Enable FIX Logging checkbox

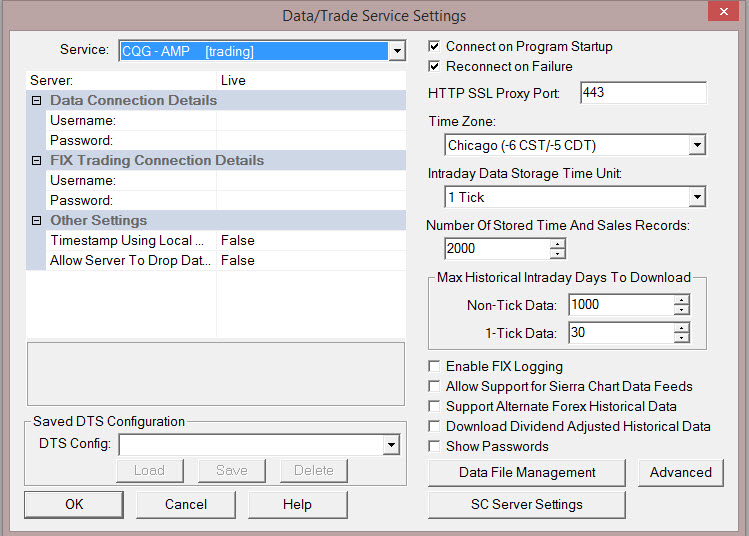point(434,367)
